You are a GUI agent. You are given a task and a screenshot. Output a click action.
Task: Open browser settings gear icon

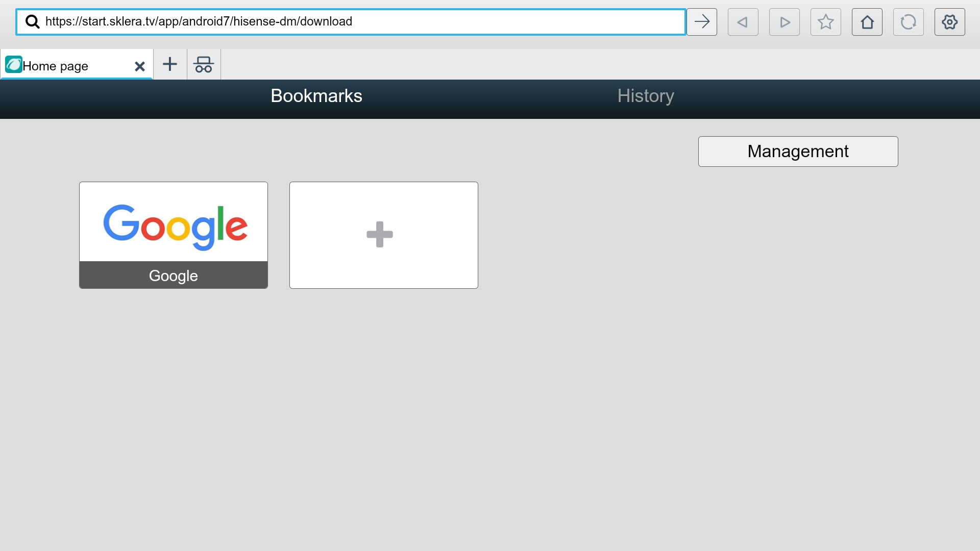[949, 22]
